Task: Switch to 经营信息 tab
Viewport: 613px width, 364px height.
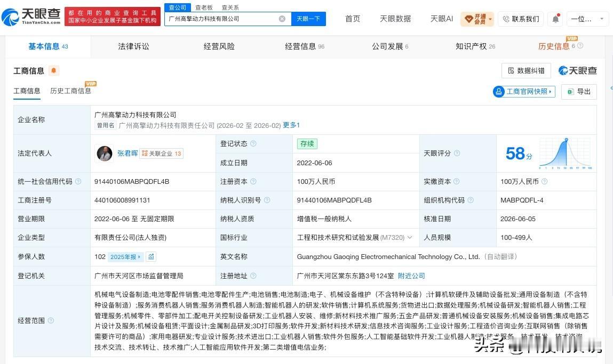Action: click(305, 46)
